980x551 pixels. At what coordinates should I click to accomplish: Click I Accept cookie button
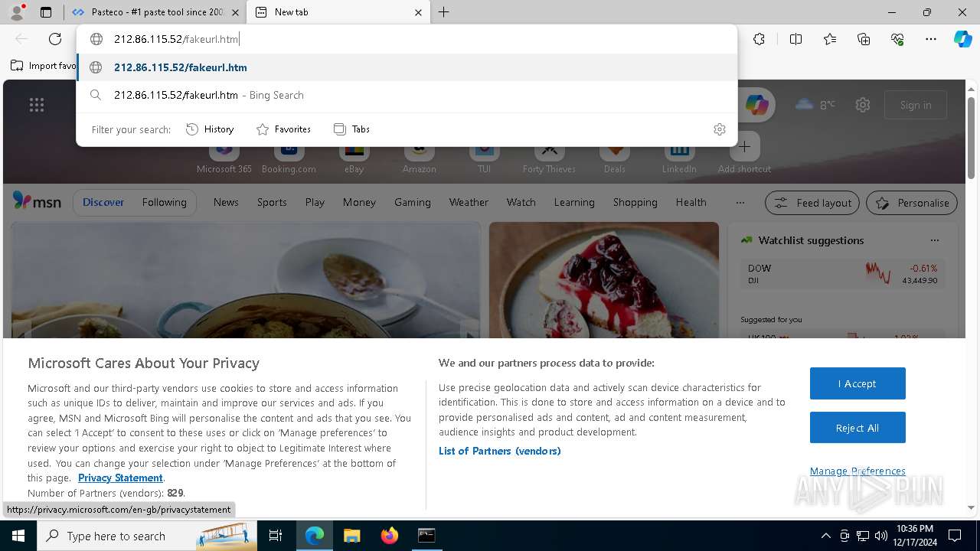click(857, 383)
